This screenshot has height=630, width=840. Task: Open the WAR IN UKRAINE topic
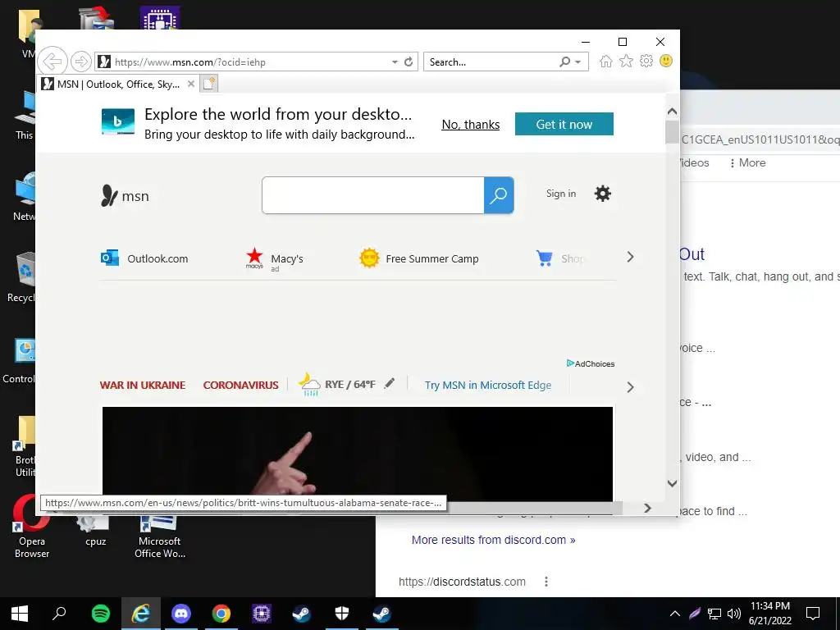143,385
